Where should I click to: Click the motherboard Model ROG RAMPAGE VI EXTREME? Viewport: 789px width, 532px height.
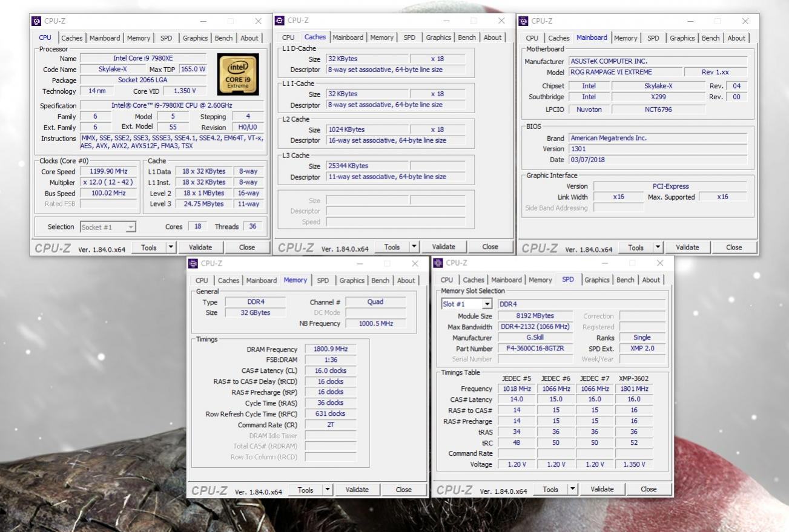626,72
